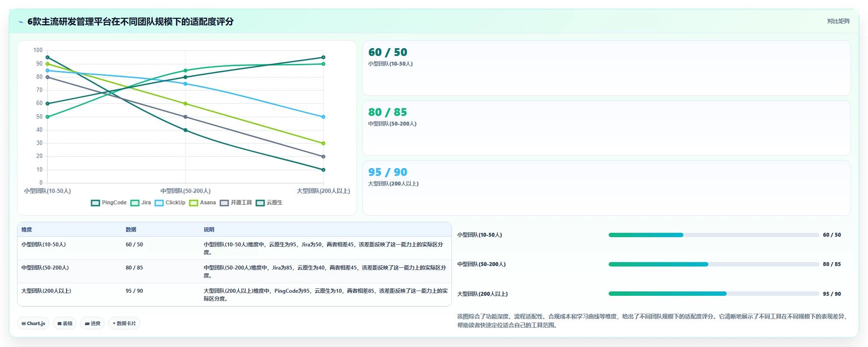Image resolution: width=868 pixels, height=347 pixels.
Task: Click the 中型团队 progress bar
Action: click(714, 264)
